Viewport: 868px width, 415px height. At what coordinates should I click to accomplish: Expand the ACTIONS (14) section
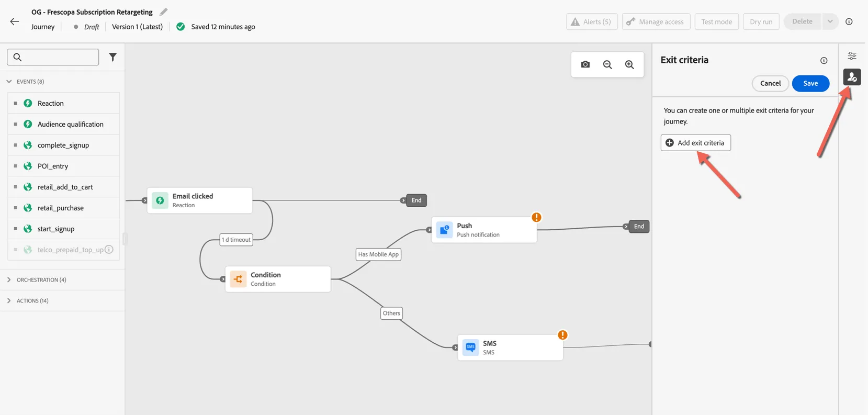click(x=9, y=301)
